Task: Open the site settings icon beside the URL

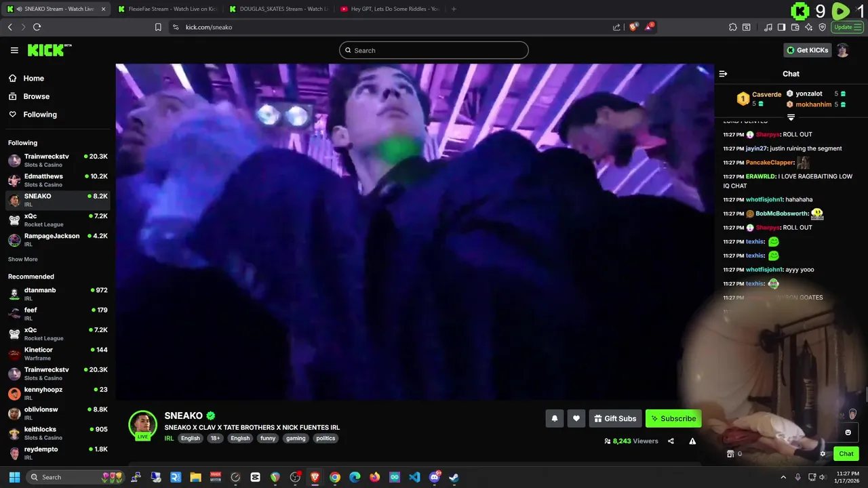Action: (x=176, y=27)
